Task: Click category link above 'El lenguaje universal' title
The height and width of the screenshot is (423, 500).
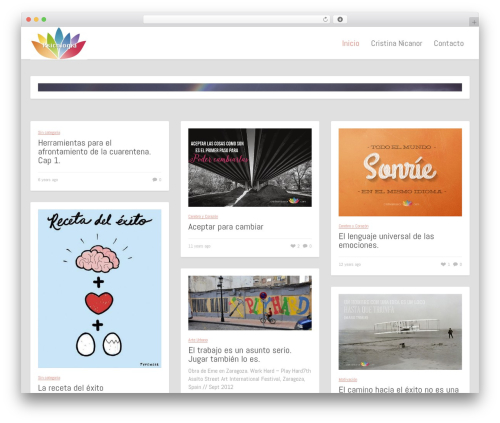Action: pyautogui.click(x=354, y=226)
